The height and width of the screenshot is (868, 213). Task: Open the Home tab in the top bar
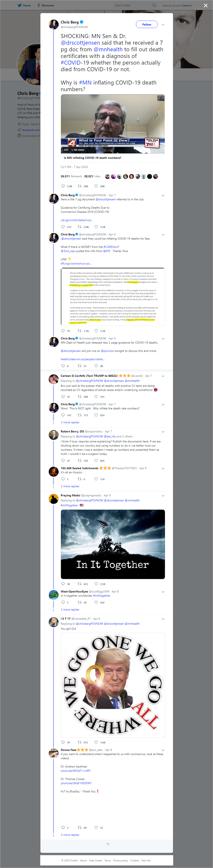click(x=24, y=5)
